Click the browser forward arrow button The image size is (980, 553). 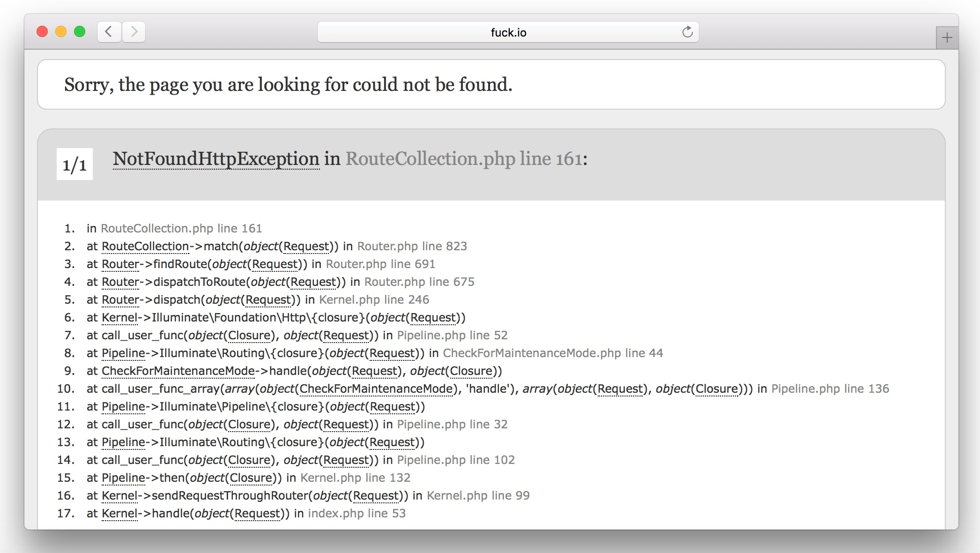134,32
